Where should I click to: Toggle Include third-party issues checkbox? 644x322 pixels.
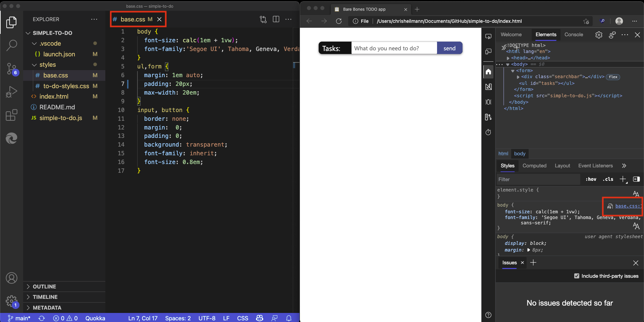577,276
